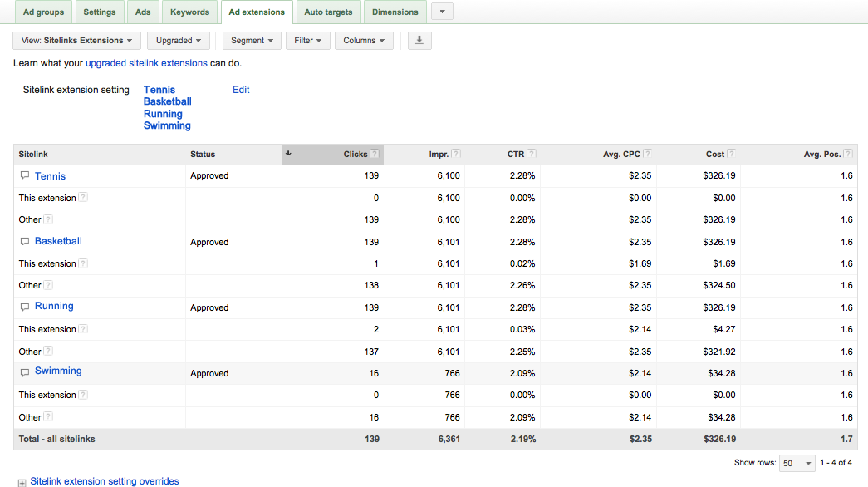Click the Edit link for sitelink setting
This screenshot has width=868, height=487.
[241, 90]
